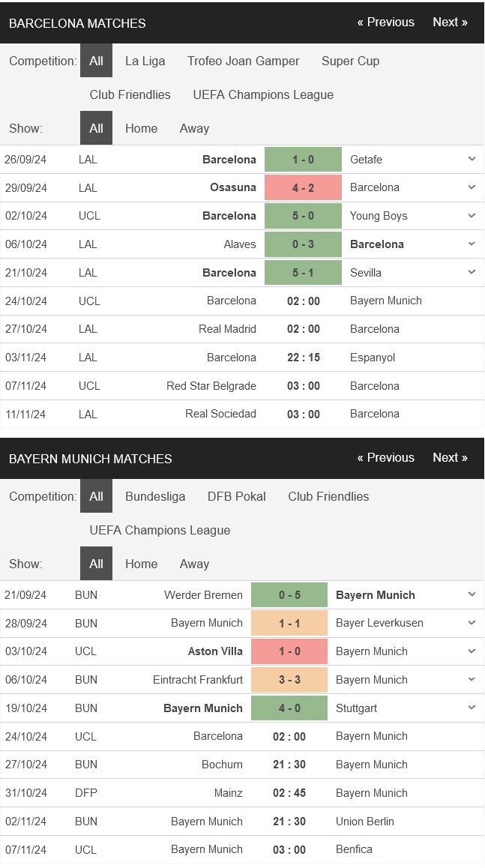
Task: Show only Barcelona Home matches
Action: [141, 128]
